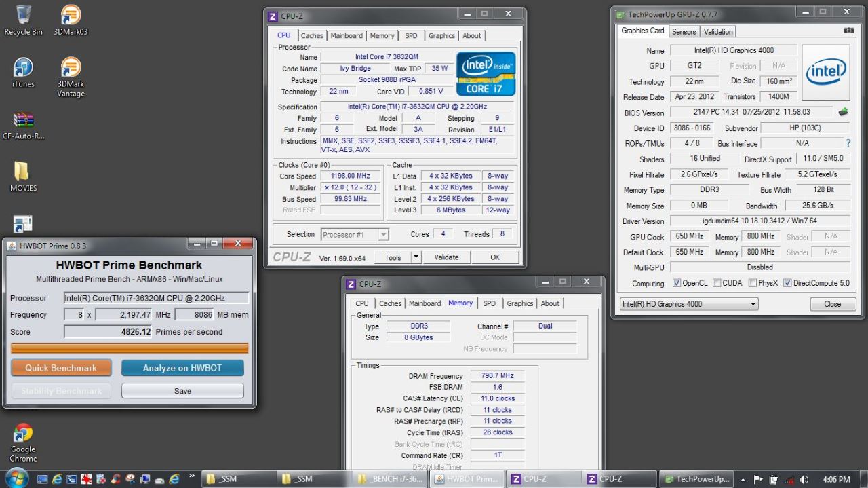This screenshot has width=868, height=488.
Task: Toggle the PhysX checkbox
Action: coord(753,283)
